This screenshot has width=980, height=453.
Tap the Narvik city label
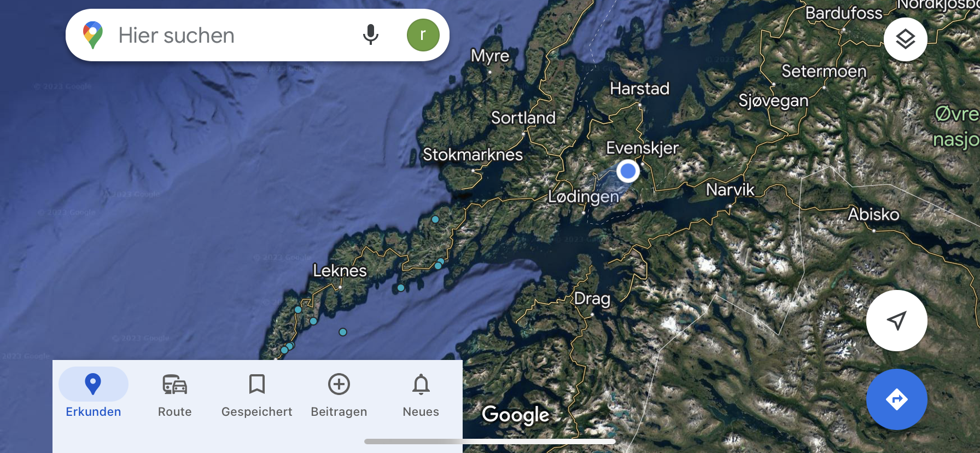coord(730,189)
